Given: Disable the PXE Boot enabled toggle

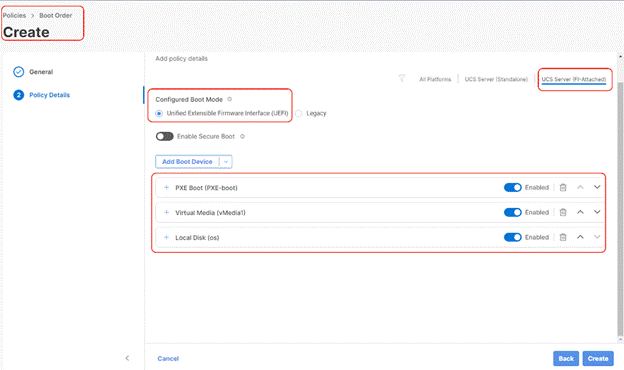Looking at the screenshot, I should [513, 187].
